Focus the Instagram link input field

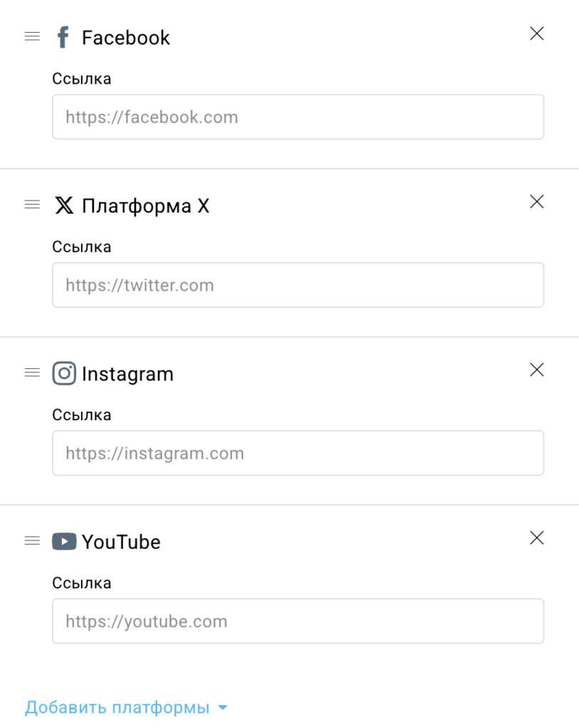298,453
